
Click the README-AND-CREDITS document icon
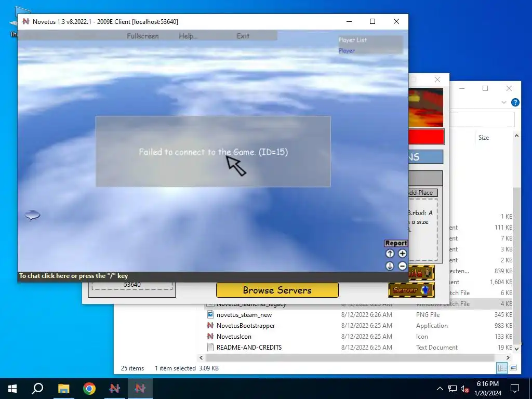210,347
